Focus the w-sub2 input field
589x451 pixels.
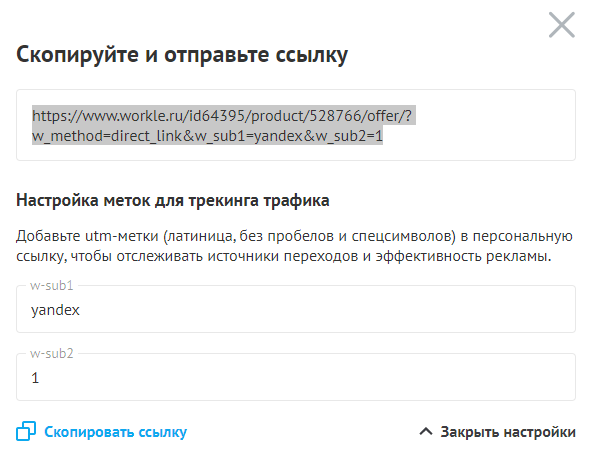[296, 377]
